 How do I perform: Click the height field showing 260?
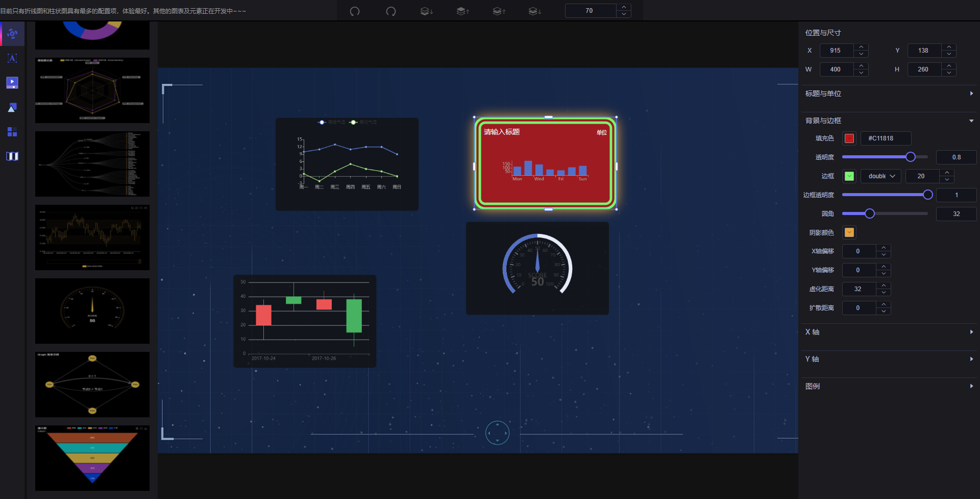[x=924, y=69]
